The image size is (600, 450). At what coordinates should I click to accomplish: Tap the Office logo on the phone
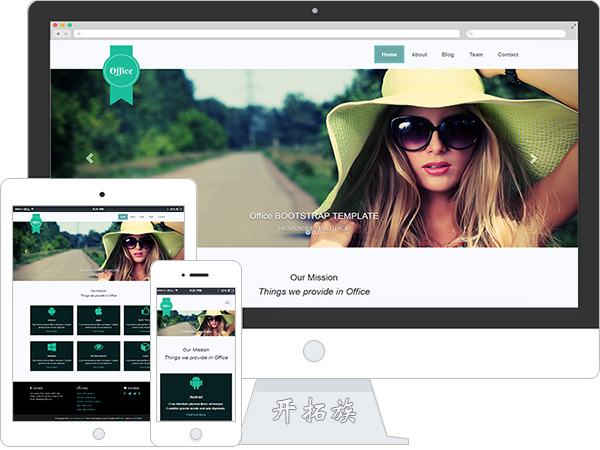pyautogui.click(x=166, y=307)
